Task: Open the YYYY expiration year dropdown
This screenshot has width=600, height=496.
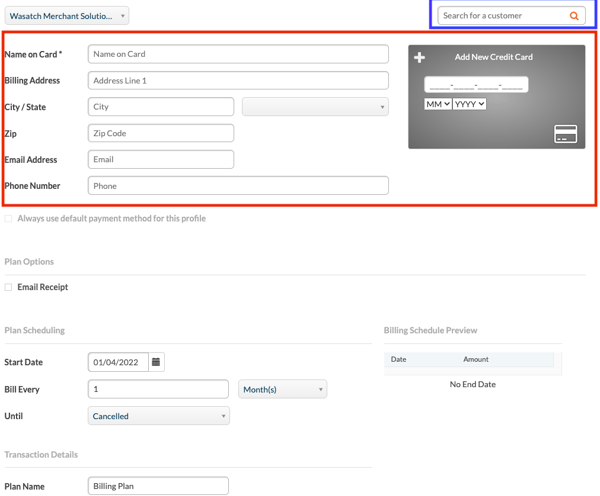Action: (470, 104)
